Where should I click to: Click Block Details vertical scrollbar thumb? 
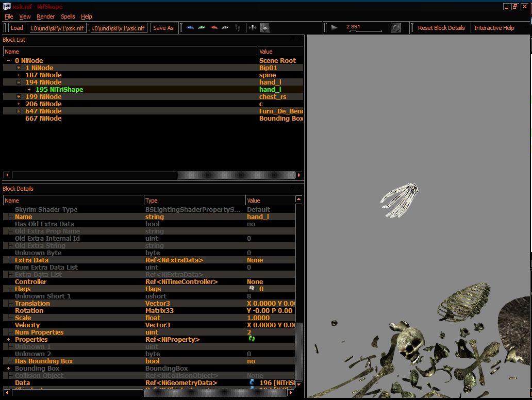point(298,262)
